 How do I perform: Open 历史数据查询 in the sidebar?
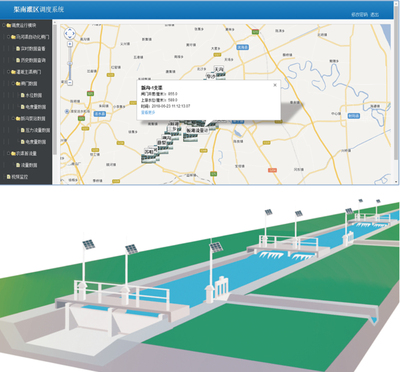(x=33, y=60)
